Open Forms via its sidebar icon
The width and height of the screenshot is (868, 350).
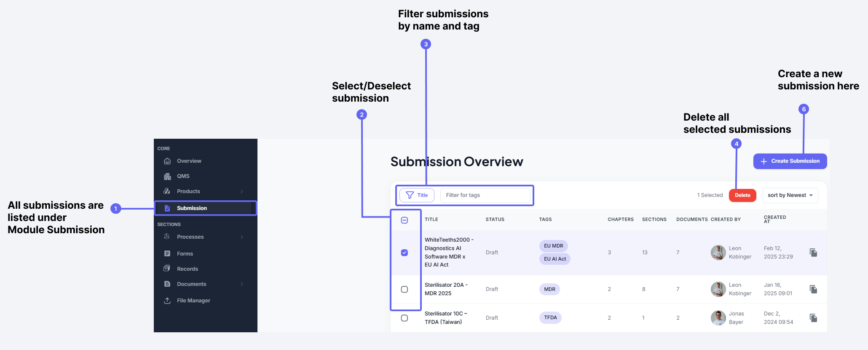(x=167, y=253)
